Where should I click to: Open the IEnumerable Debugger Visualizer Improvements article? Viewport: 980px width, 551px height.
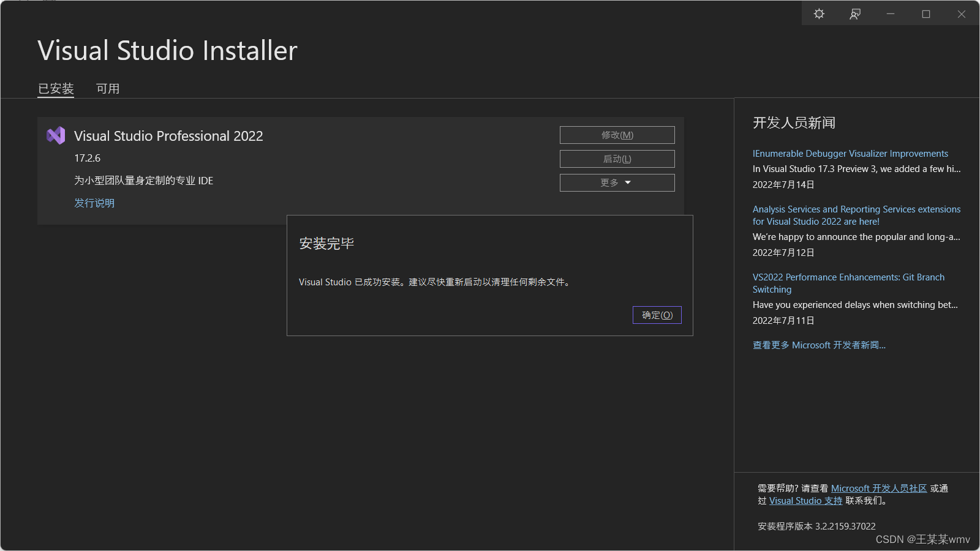click(x=850, y=153)
